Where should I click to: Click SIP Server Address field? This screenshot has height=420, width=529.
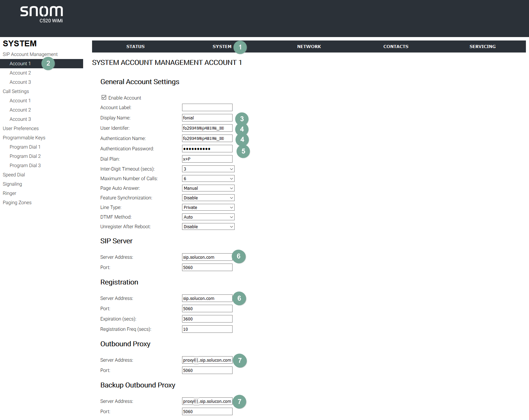pyautogui.click(x=207, y=257)
